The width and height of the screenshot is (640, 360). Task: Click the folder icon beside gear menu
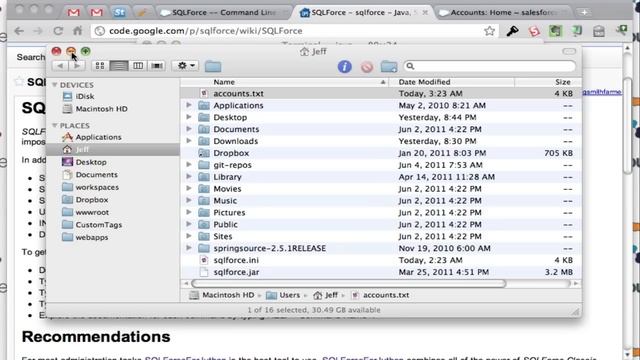pyautogui.click(x=213, y=66)
